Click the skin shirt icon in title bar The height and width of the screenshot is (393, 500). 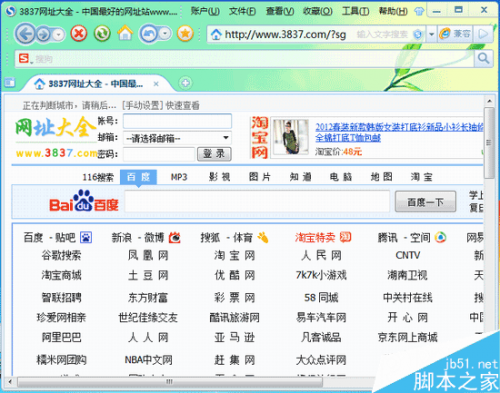tap(419, 12)
